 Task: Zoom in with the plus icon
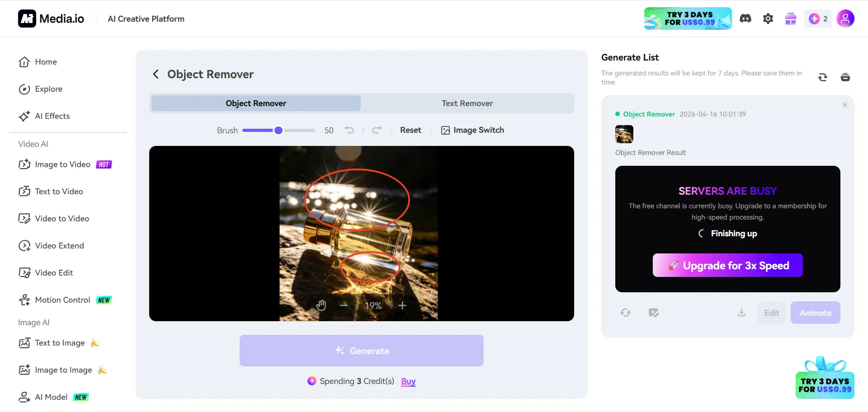coord(402,306)
